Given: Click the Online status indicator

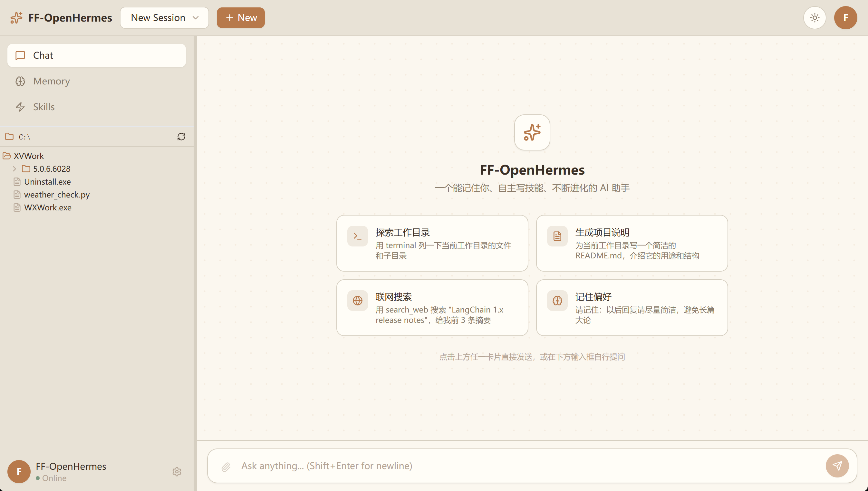Looking at the screenshot, I should (x=51, y=478).
